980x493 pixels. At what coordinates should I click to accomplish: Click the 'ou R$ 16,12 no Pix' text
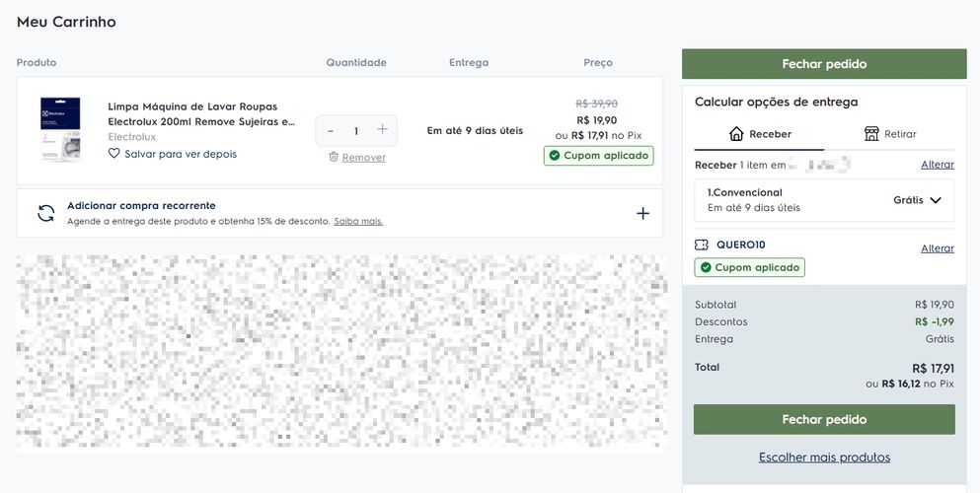[x=910, y=384]
